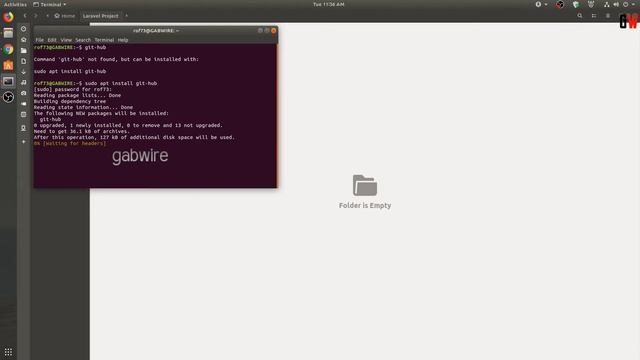Open the Terminal Help menu

pos(123,40)
